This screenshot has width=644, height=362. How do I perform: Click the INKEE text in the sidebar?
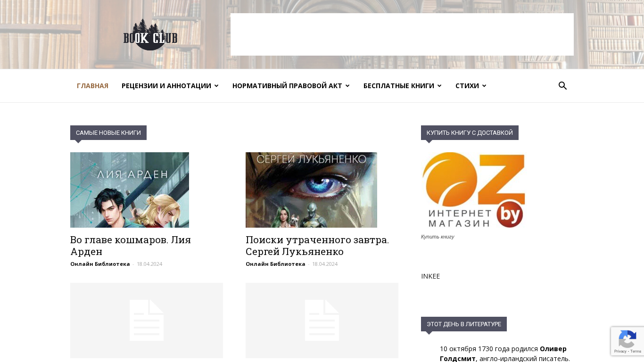[430, 276]
